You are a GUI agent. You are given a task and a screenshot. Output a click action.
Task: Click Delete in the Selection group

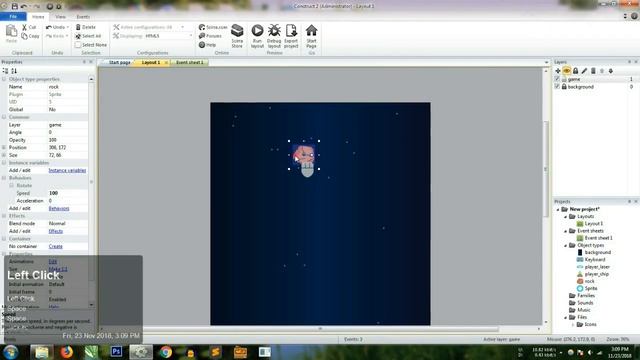coord(86,27)
